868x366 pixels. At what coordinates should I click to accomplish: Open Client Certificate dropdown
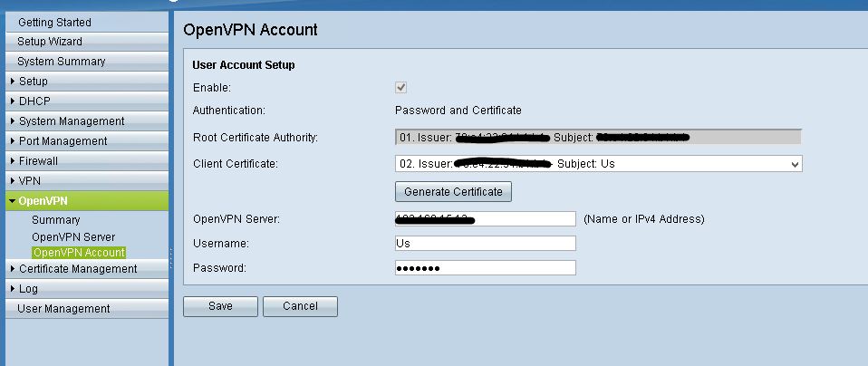598,164
